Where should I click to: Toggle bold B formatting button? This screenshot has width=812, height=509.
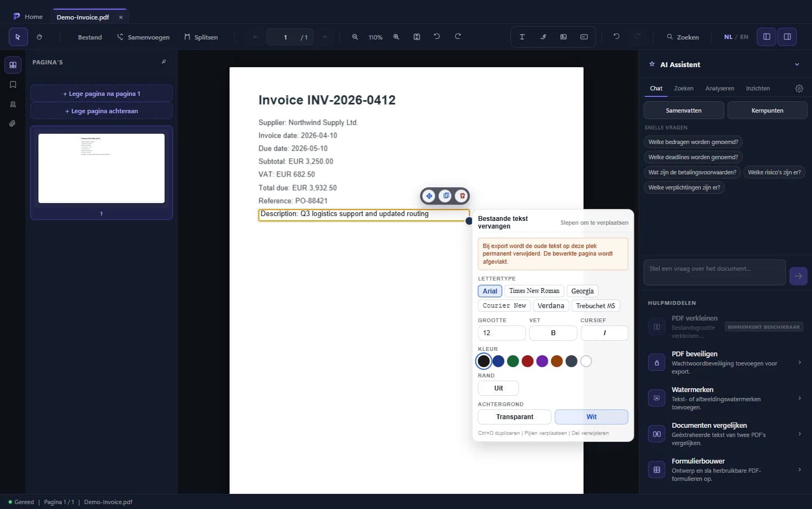pyautogui.click(x=553, y=333)
